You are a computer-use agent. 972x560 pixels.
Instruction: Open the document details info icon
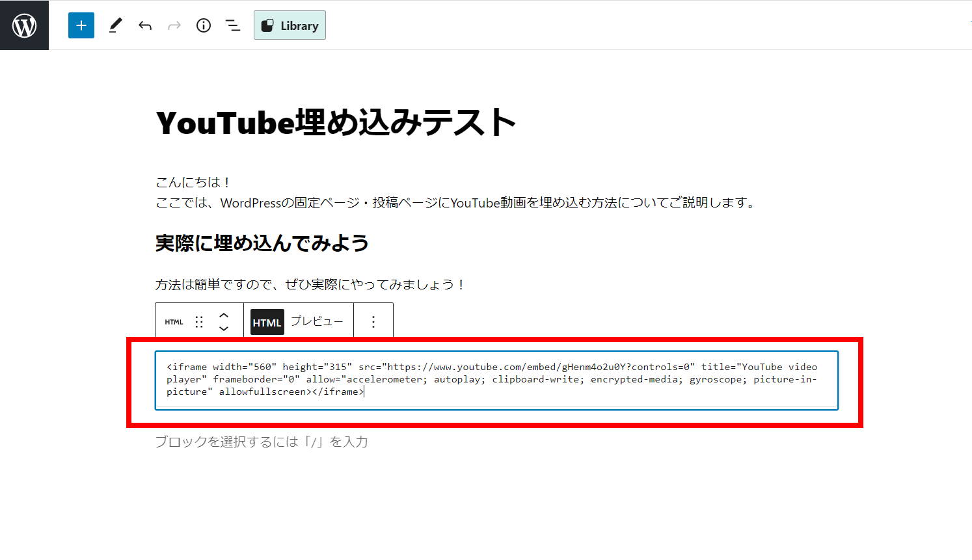204,25
